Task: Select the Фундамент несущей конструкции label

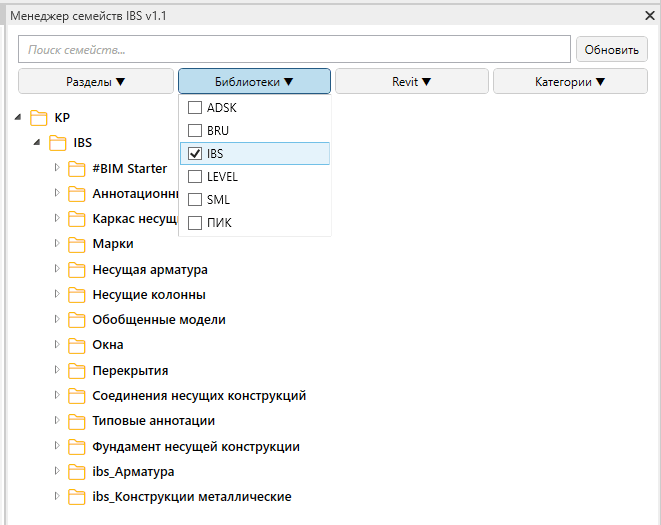Action: click(x=196, y=447)
